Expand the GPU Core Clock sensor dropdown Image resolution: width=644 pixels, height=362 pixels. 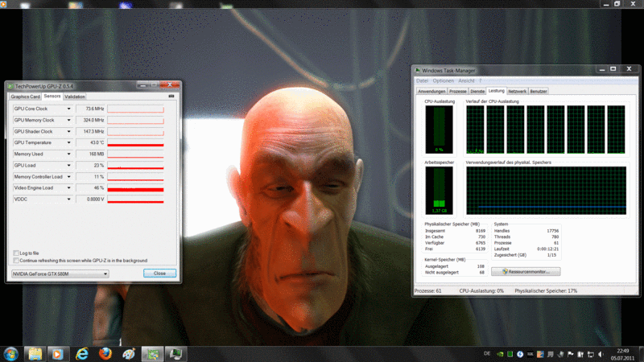(69, 109)
